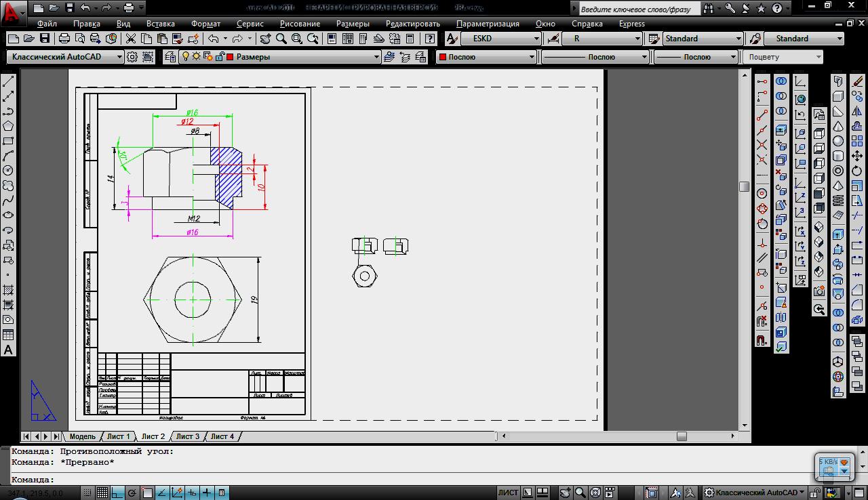This screenshot has width=868, height=500.
Task: Click the Save icon in the standard toolbar
Action: (45, 39)
